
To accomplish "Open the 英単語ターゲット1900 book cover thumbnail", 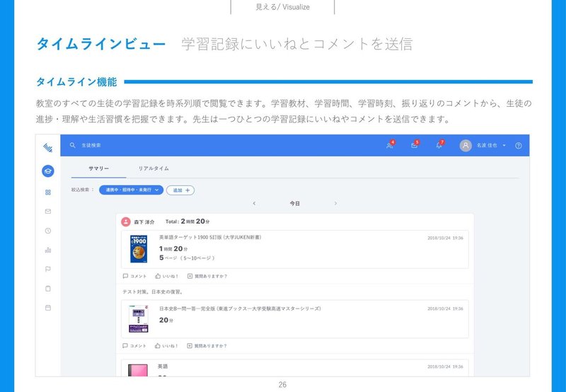I will click(139, 249).
